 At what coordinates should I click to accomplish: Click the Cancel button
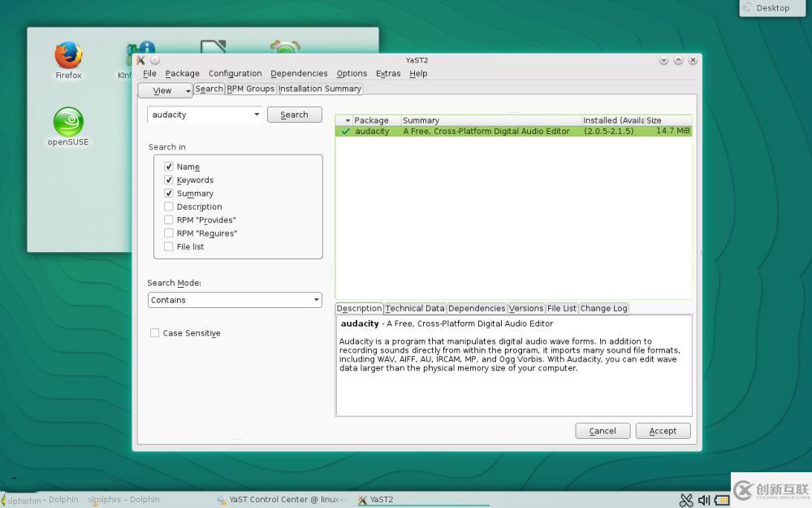click(603, 431)
